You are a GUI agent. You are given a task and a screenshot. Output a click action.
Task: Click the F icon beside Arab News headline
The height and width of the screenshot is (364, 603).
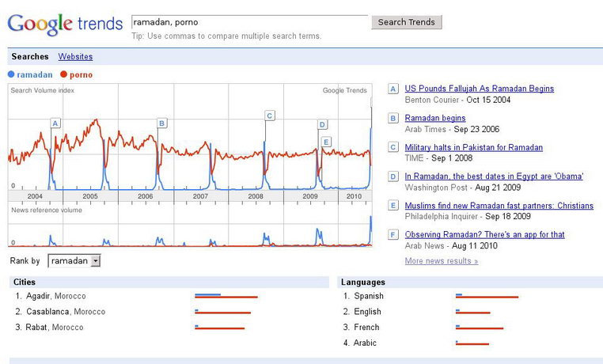(x=393, y=235)
